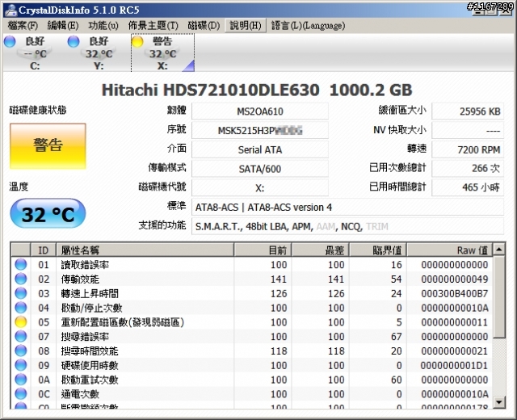Select the X: warning drive tab
The height and width of the screenshot is (420, 517).
[162, 52]
